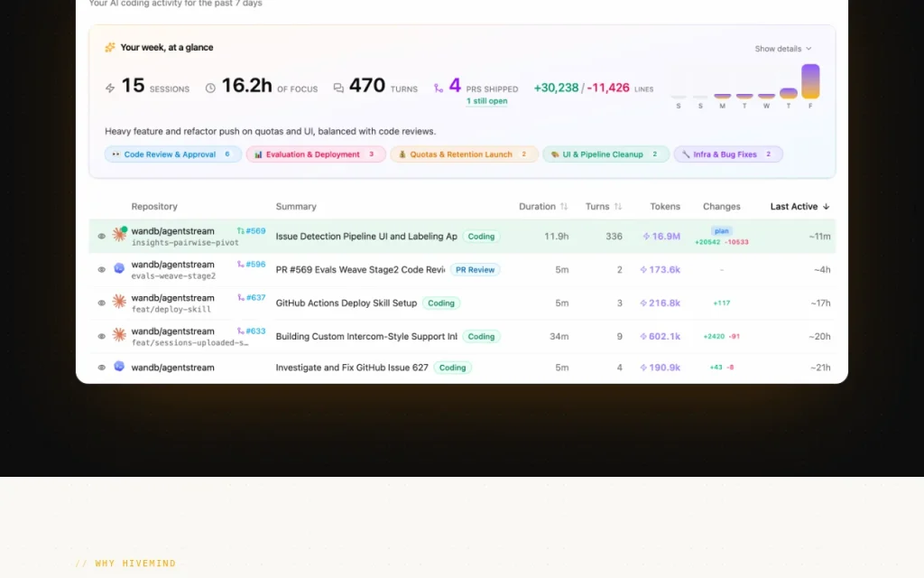
Task: Open pull request #633 link
Action: tap(251, 331)
